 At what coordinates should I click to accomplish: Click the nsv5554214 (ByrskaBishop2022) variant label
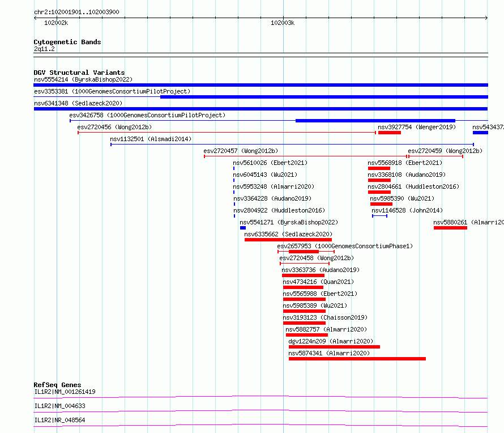(83, 79)
